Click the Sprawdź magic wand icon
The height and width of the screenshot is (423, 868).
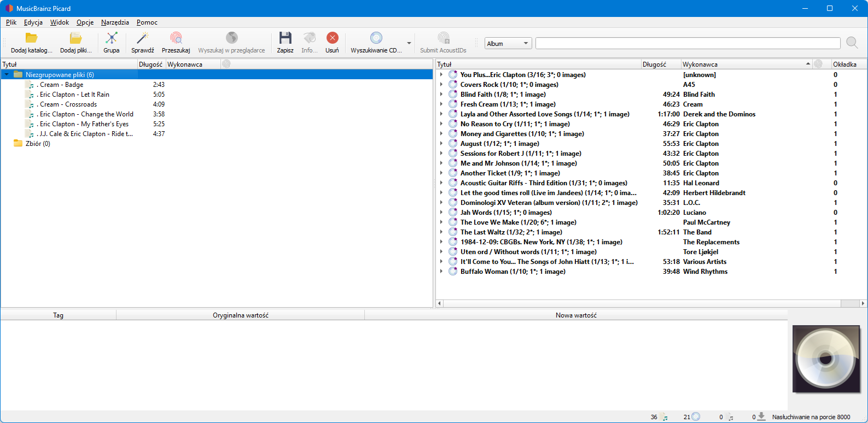tap(143, 38)
